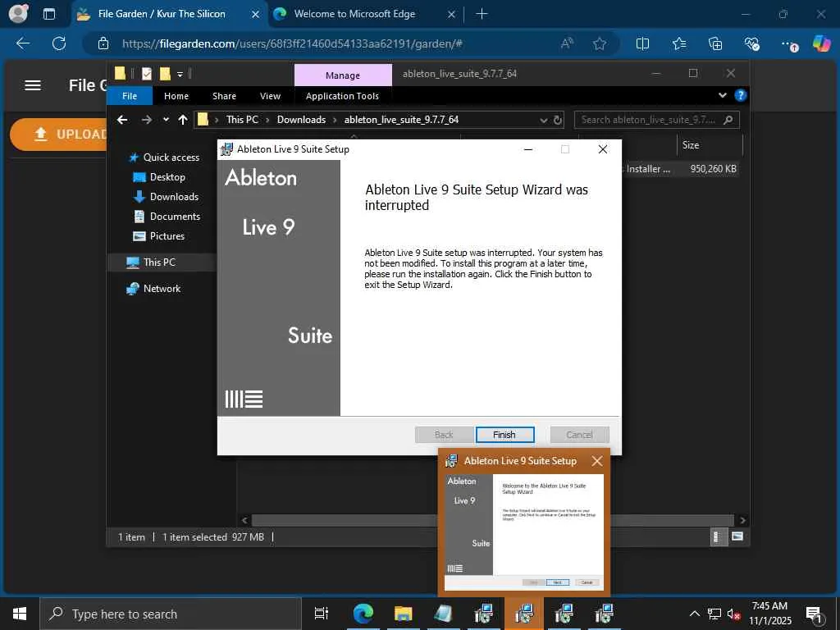Image resolution: width=840 pixels, height=630 pixels.
Task: Expand the address bar history dropdown
Action: pyautogui.click(x=543, y=120)
